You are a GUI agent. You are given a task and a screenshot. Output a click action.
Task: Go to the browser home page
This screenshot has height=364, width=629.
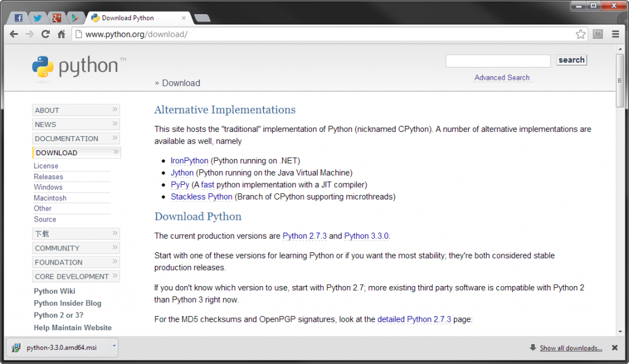point(61,34)
